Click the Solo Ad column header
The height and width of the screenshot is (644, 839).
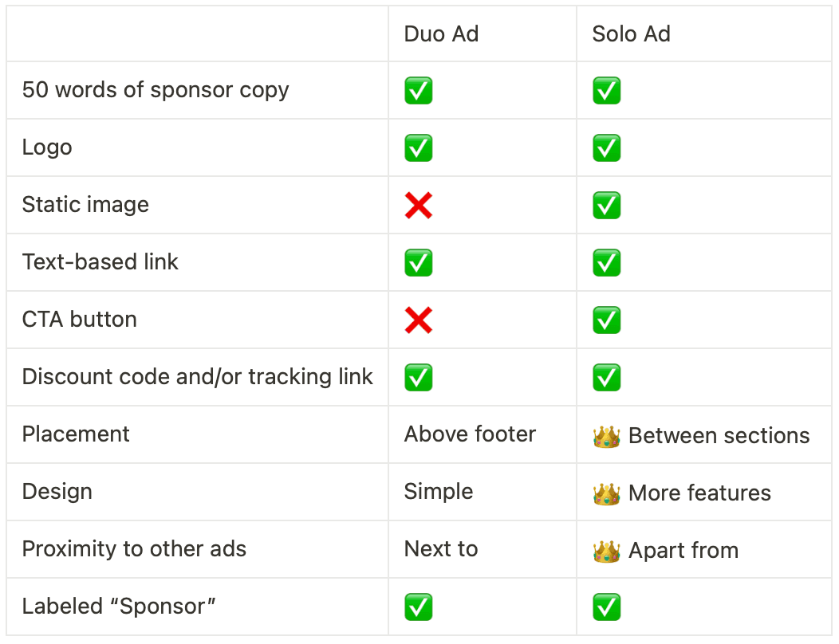(631, 34)
